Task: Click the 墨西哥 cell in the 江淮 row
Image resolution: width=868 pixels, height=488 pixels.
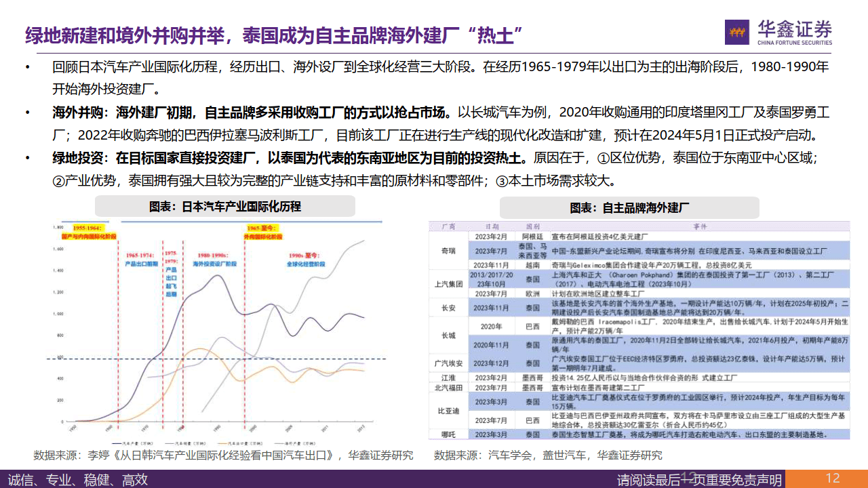Action: point(533,378)
